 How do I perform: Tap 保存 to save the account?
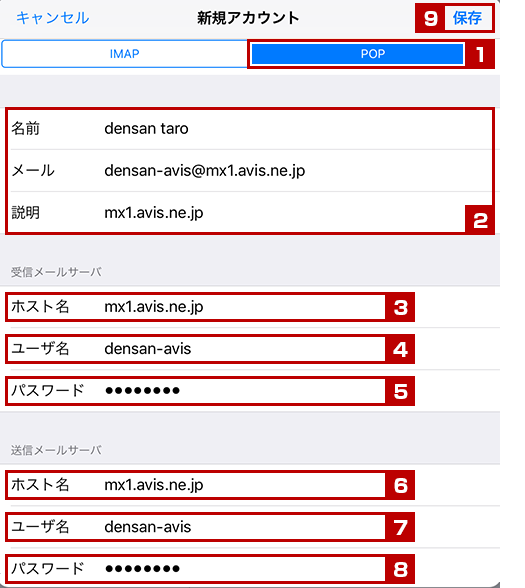467,18
